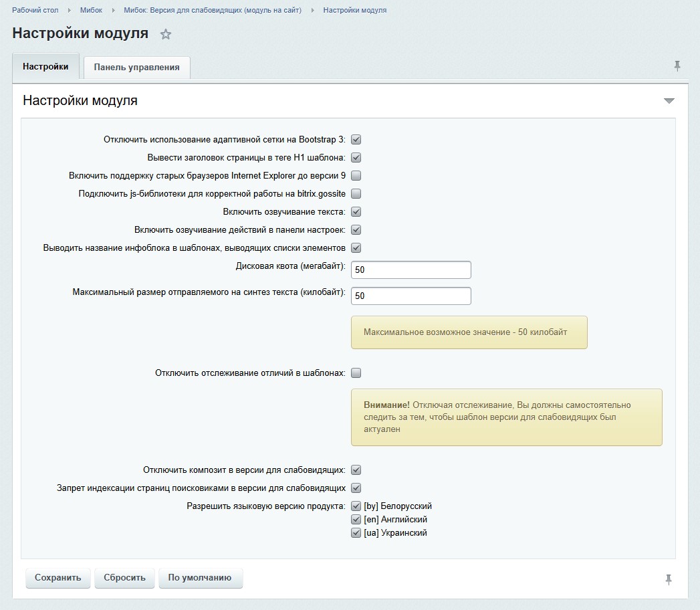Toggle template difference tracking checkbox
700x610 pixels.
[356, 373]
